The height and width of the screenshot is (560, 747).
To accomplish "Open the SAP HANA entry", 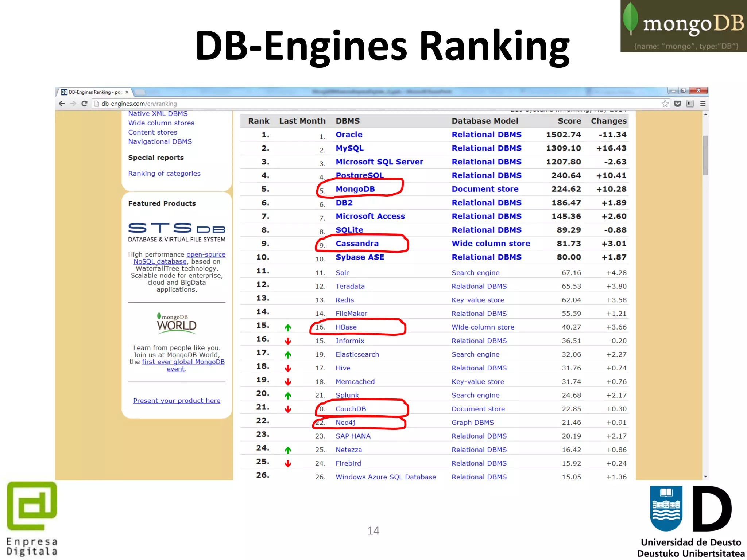I will [353, 436].
